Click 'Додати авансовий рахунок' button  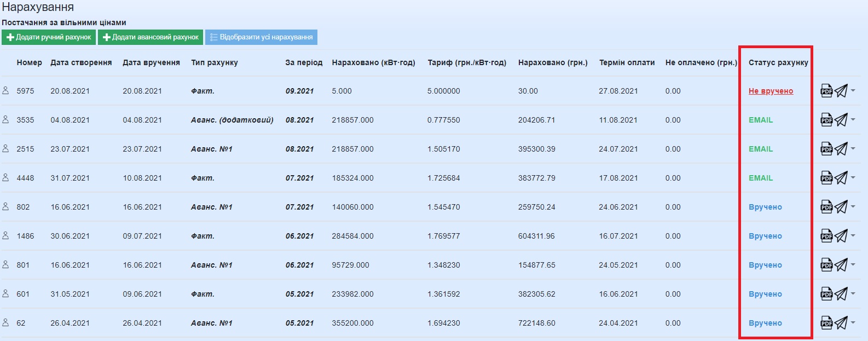click(151, 37)
